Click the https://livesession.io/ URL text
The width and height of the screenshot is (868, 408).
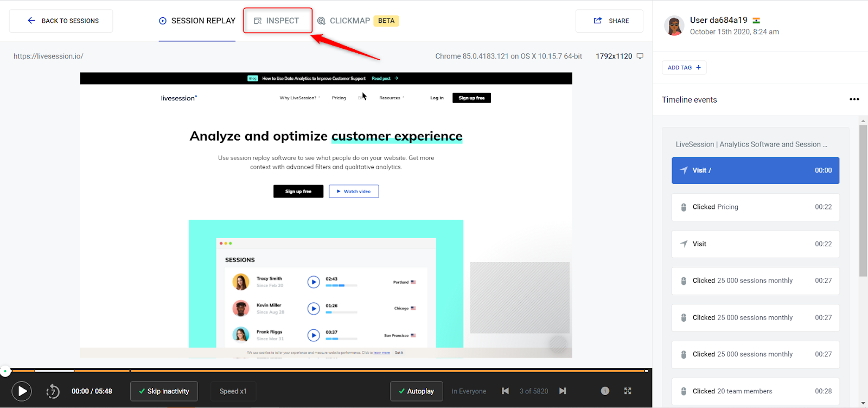(x=48, y=56)
